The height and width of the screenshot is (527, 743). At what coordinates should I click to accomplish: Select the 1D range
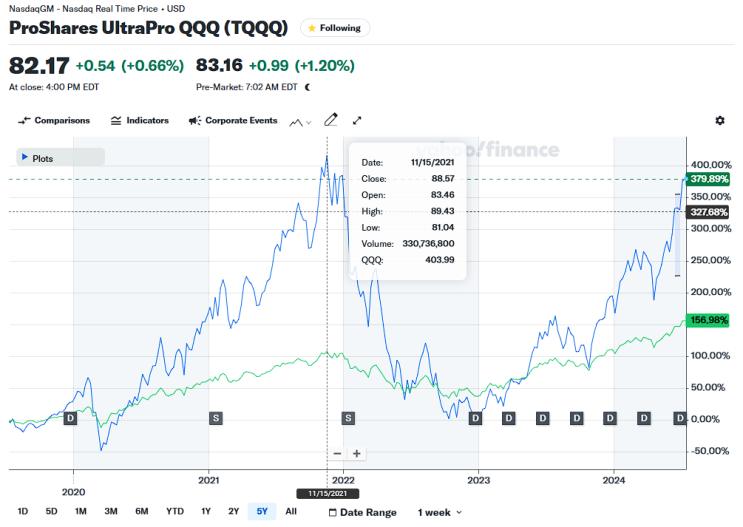click(23, 511)
